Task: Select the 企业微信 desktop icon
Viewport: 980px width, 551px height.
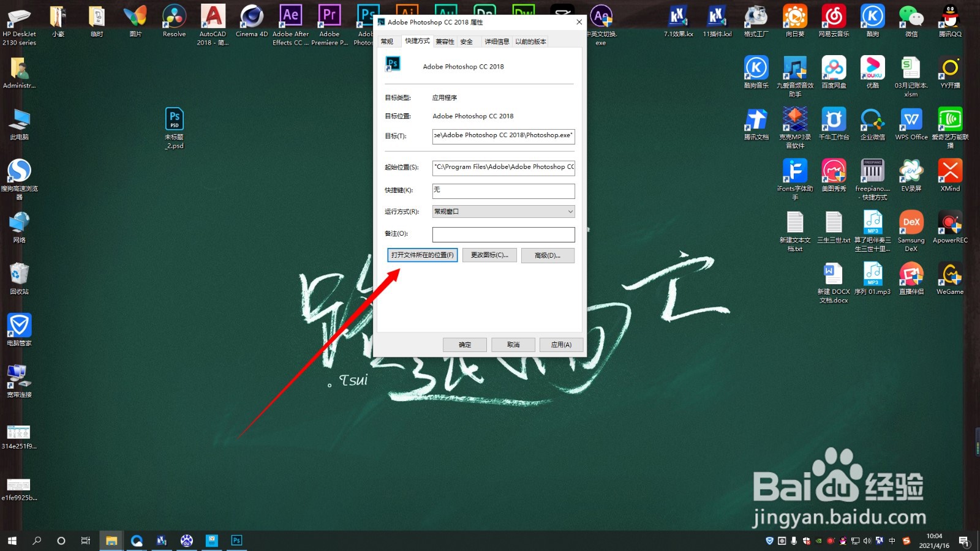Action: [x=873, y=125]
